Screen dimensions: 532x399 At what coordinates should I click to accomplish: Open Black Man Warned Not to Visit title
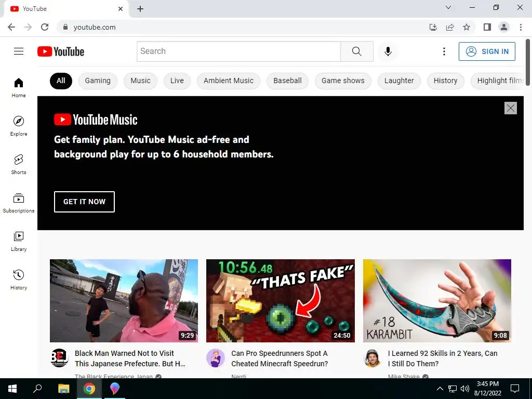coord(130,358)
